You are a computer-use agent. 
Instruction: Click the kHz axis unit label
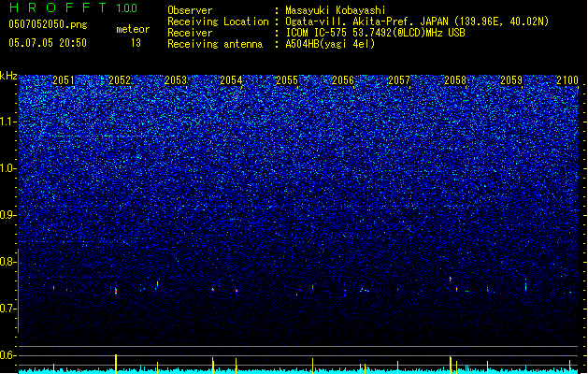tap(8, 76)
